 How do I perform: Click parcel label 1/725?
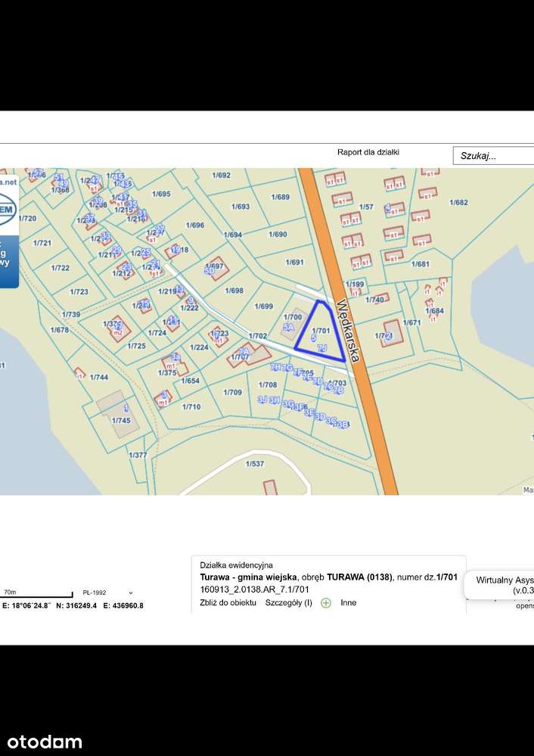[136, 346]
